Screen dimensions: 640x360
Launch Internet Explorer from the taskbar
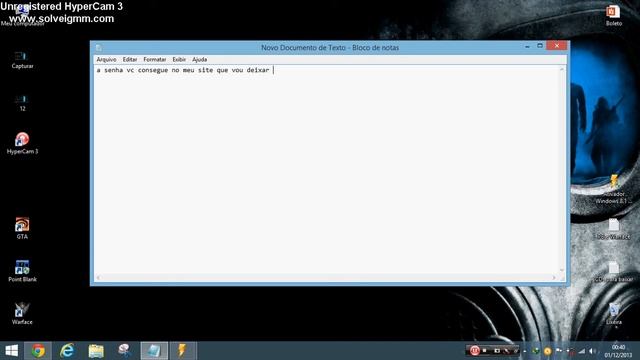tap(67, 351)
